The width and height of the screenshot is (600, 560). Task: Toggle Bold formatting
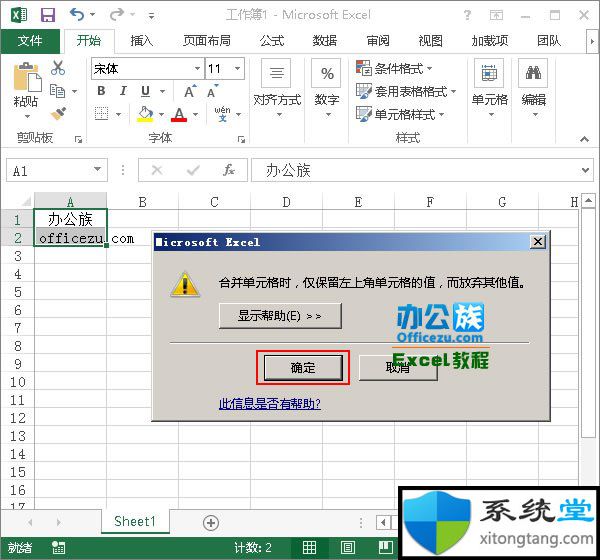coord(101,91)
